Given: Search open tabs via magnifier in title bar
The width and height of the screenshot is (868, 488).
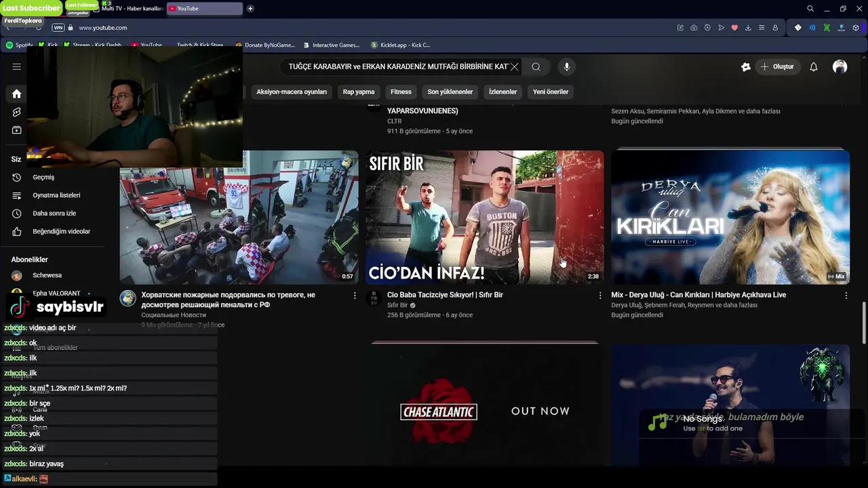Looking at the screenshot, I should point(810,9).
